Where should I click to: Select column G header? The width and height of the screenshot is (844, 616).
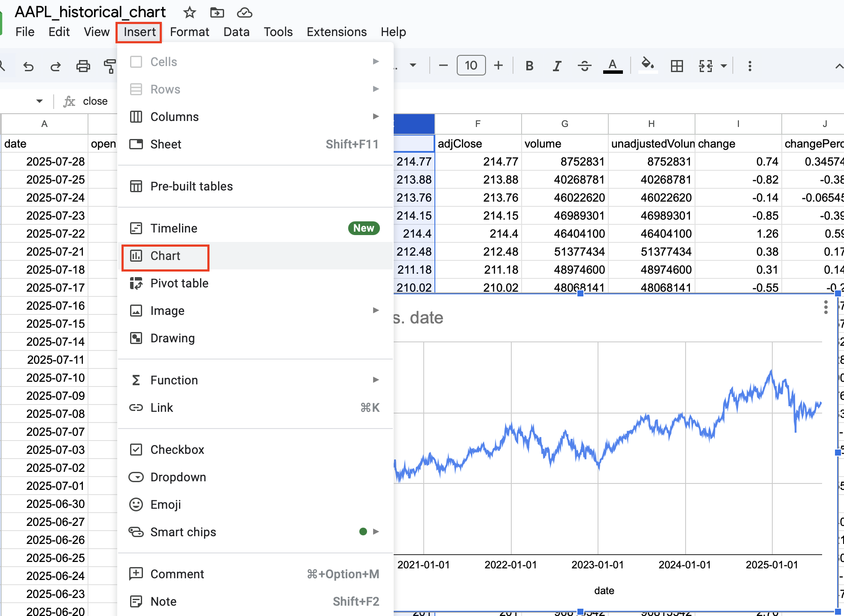[565, 124]
